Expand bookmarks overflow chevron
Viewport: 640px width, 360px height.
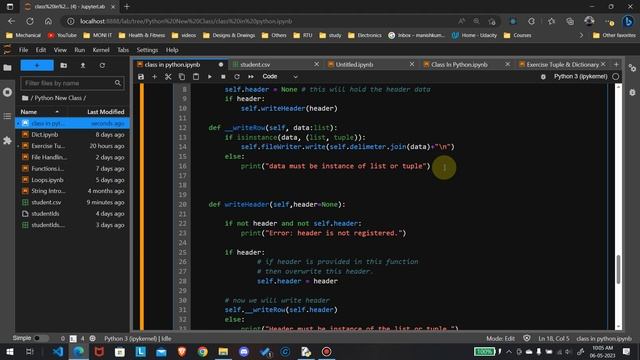582,36
